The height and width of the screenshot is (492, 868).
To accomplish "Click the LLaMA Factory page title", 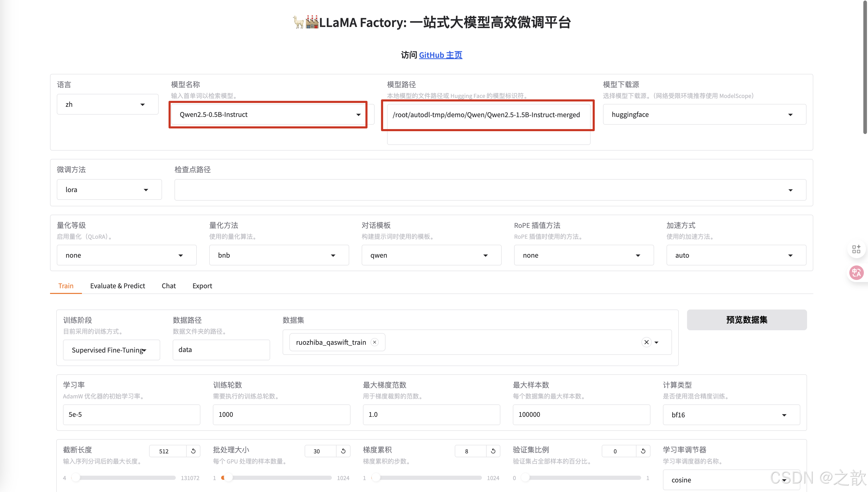I will click(431, 23).
